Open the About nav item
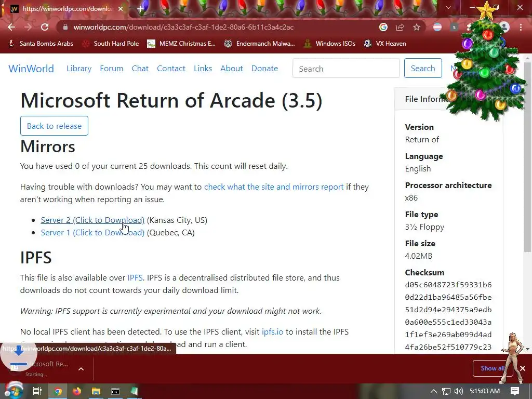This screenshot has height=399, width=532. (x=232, y=69)
